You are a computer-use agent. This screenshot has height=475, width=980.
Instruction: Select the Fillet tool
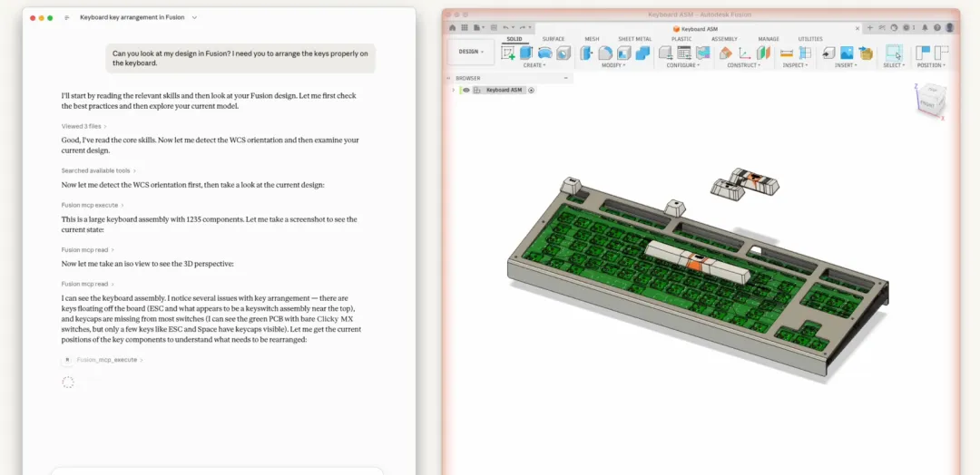click(605, 53)
